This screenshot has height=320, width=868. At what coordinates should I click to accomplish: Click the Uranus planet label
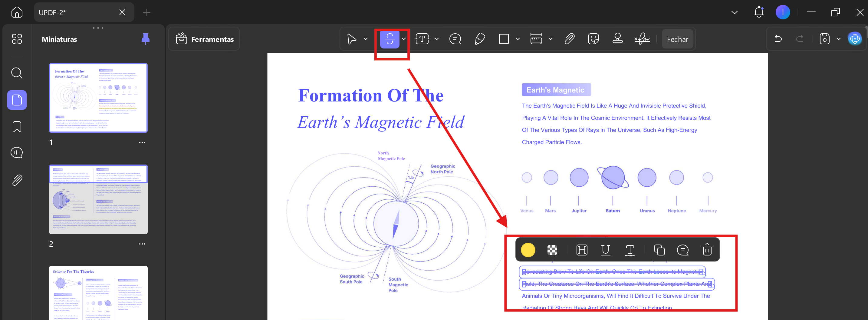point(647,211)
